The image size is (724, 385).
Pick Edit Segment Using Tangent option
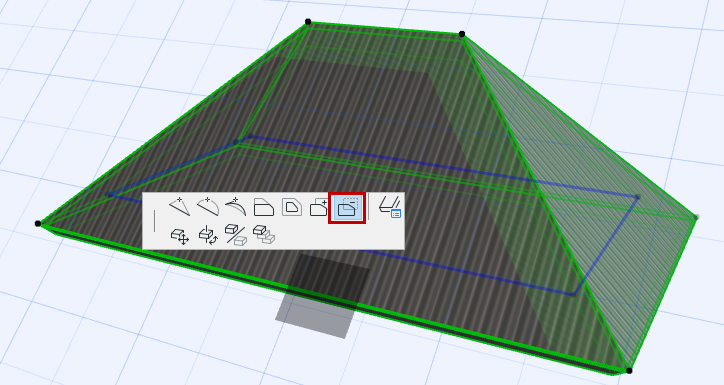pos(236,206)
